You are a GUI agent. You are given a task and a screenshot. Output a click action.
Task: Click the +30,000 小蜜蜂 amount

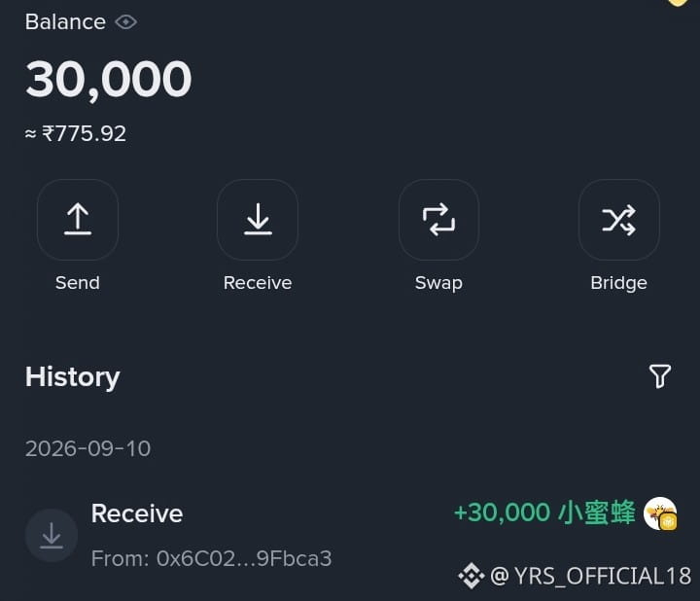tap(544, 513)
